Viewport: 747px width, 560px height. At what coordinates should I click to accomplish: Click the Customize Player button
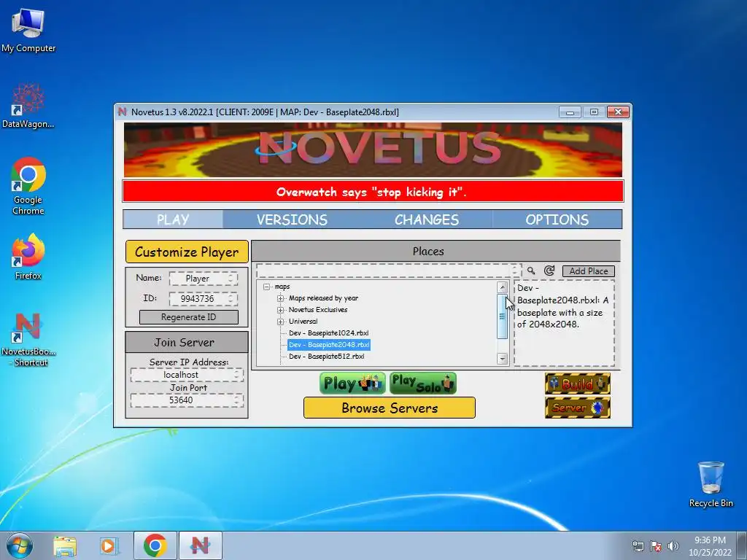pyautogui.click(x=187, y=252)
